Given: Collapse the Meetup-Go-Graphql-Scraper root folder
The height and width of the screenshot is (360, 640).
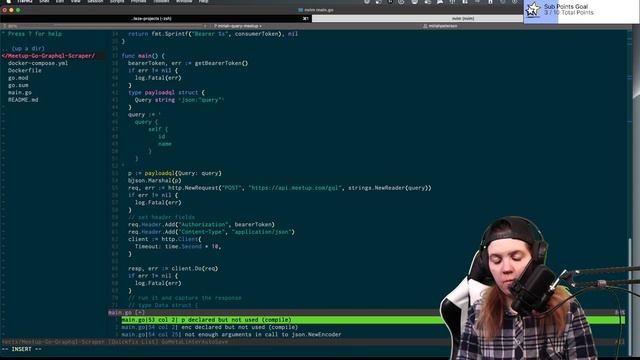Looking at the screenshot, I should pos(49,56).
